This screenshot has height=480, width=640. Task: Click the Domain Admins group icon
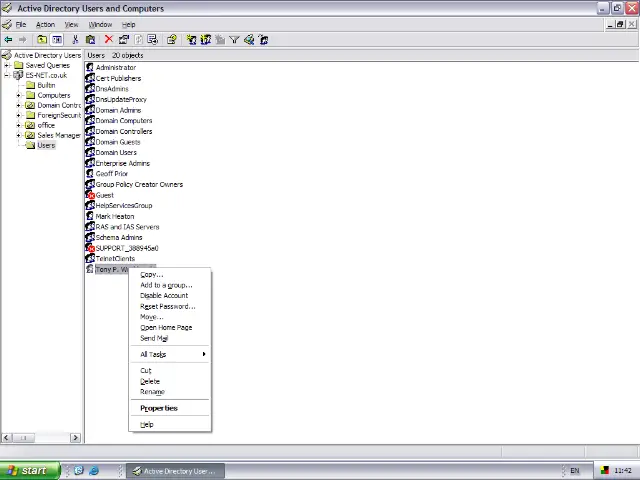coord(90,110)
